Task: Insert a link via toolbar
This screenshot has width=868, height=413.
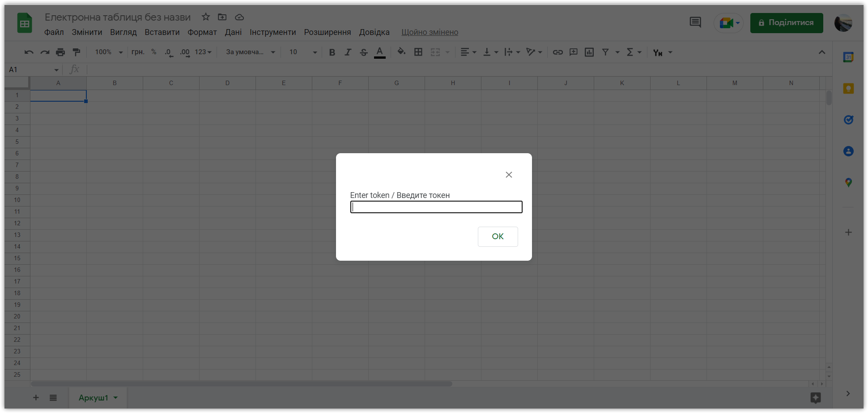Action: click(557, 52)
